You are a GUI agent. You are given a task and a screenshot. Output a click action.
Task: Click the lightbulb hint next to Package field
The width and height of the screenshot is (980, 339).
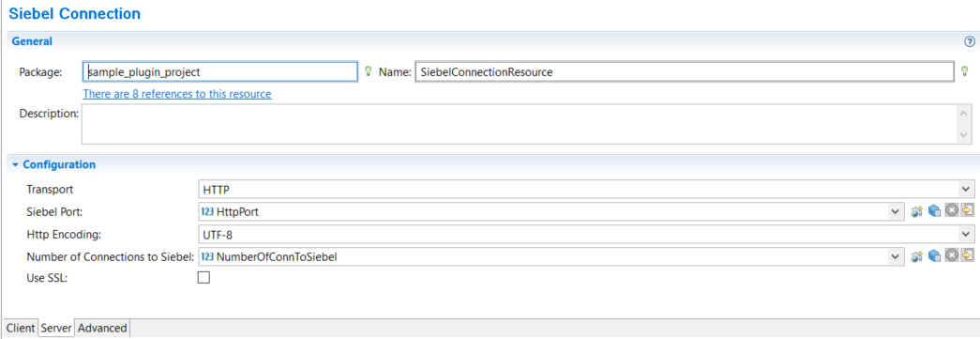pos(369,71)
